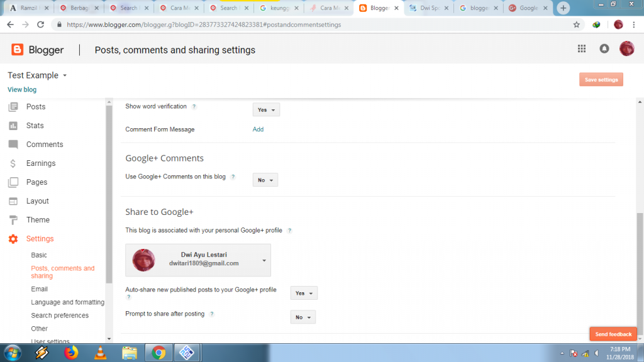The width and height of the screenshot is (644, 362).
Task: Reload the page with the refresh icon
Action: coord(40,25)
